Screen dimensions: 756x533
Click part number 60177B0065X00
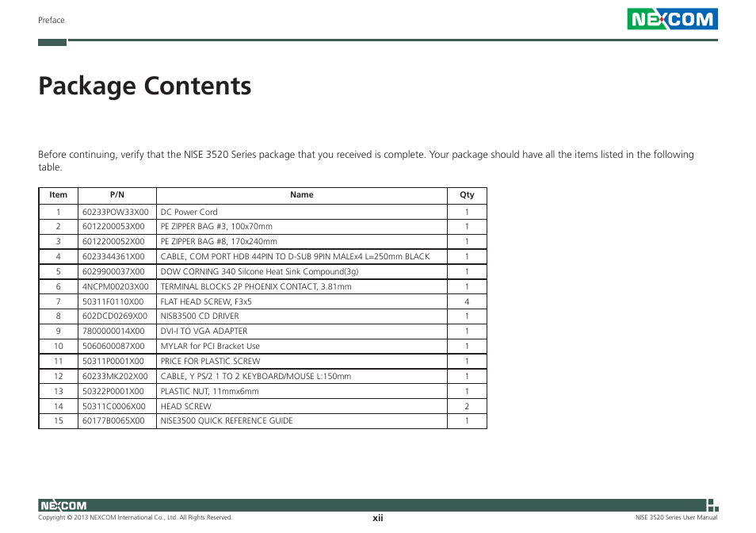[x=113, y=421]
